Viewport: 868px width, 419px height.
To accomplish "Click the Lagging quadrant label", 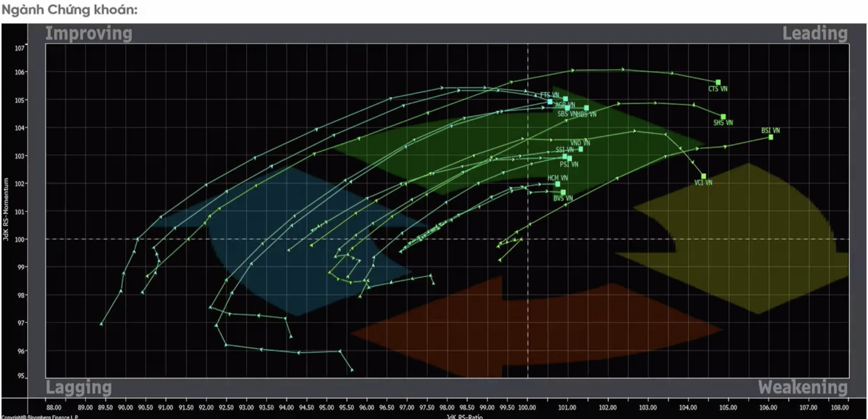I will [x=79, y=387].
